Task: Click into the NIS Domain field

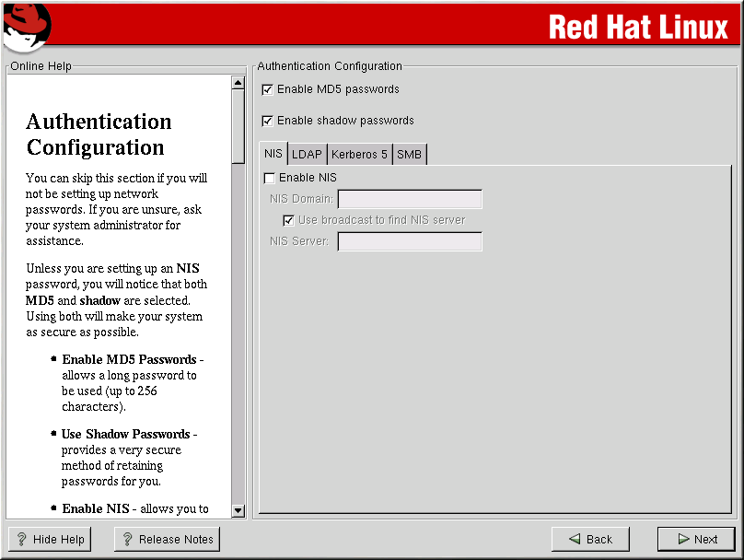Action: pos(410,200)
